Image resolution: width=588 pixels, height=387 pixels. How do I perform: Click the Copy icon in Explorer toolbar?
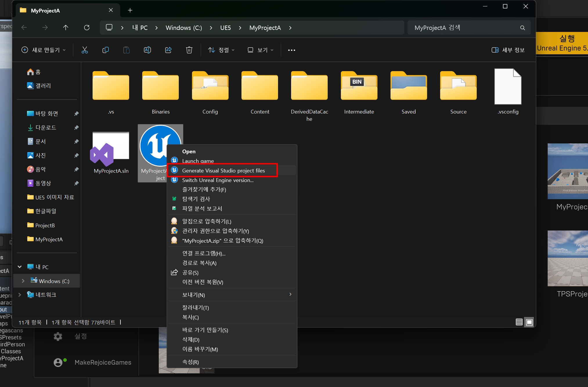[106, 50]
